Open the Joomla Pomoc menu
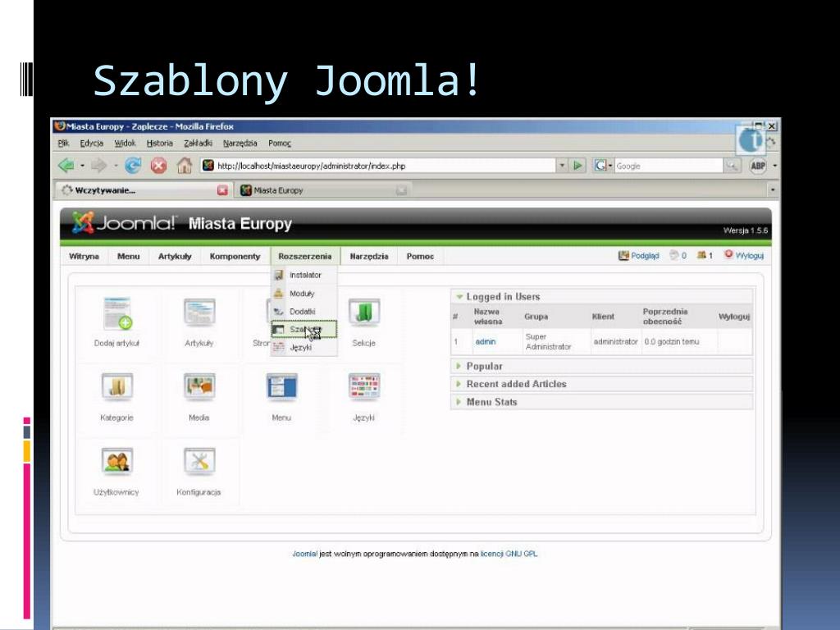 click(x=421, y=256)
